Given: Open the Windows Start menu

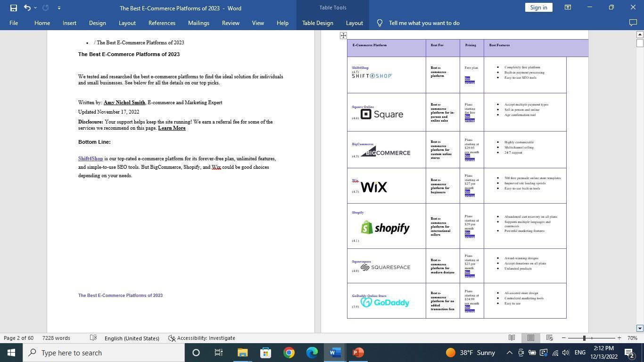Looking at the screenshot, I should [11, 353].
